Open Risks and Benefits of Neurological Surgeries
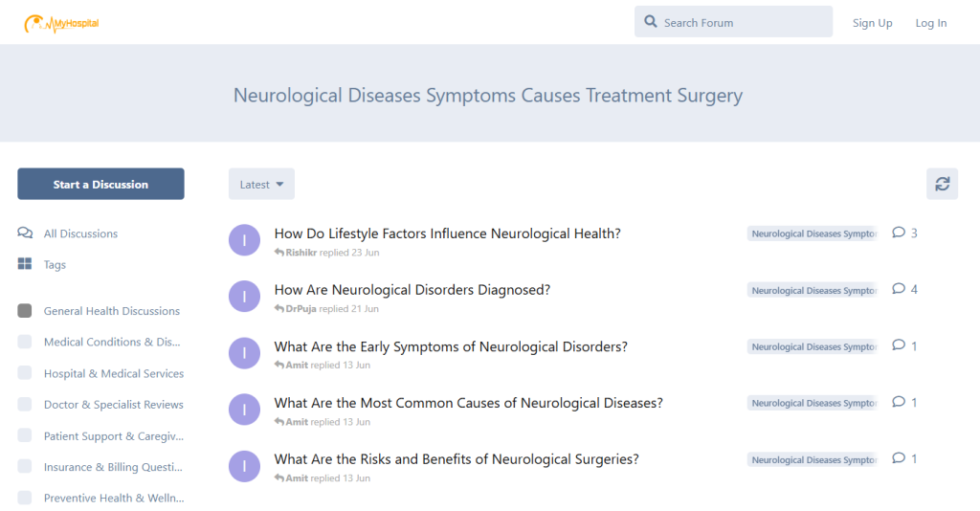 (x=457, y=459)
